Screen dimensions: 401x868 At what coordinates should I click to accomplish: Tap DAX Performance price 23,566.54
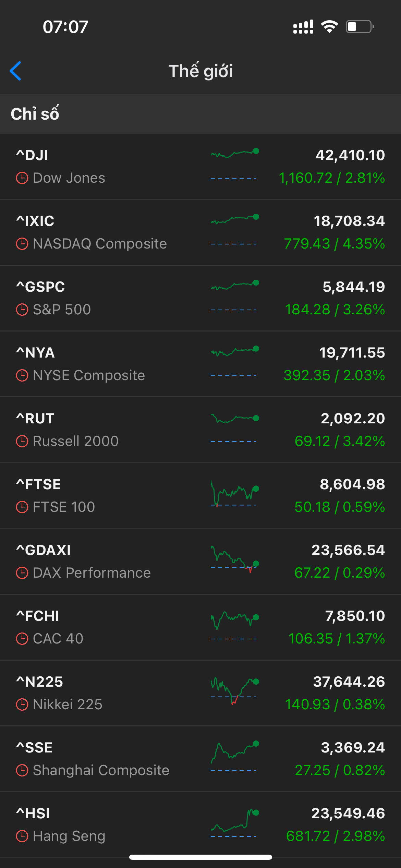[x=348, y=550]
